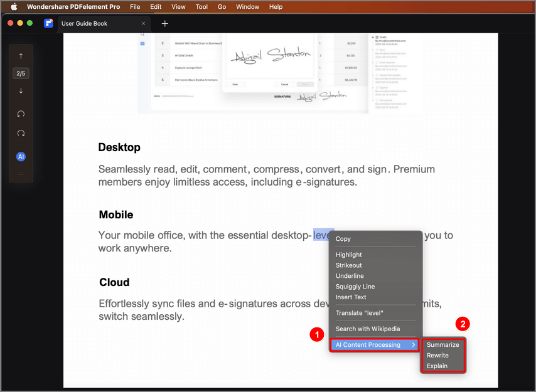This screenshot has height=392, width=536.
Task: Go to previous page with up arrow
Action: (x=21, y=56)
